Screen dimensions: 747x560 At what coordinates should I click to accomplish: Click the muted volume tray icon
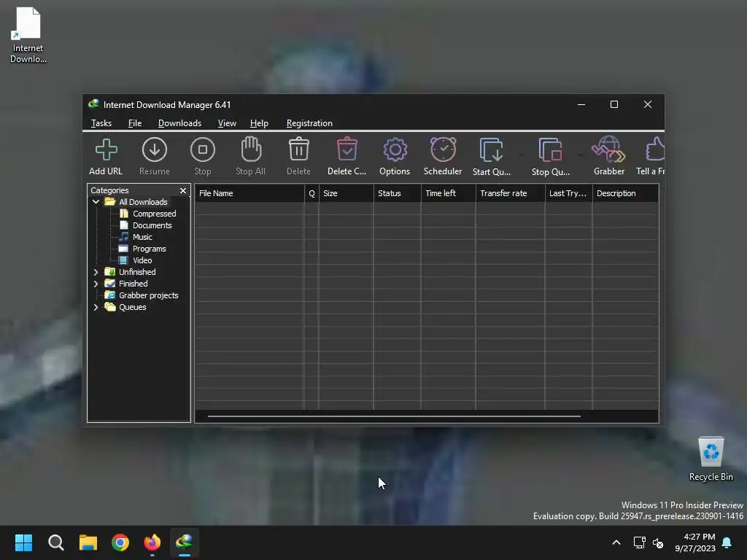658,542
